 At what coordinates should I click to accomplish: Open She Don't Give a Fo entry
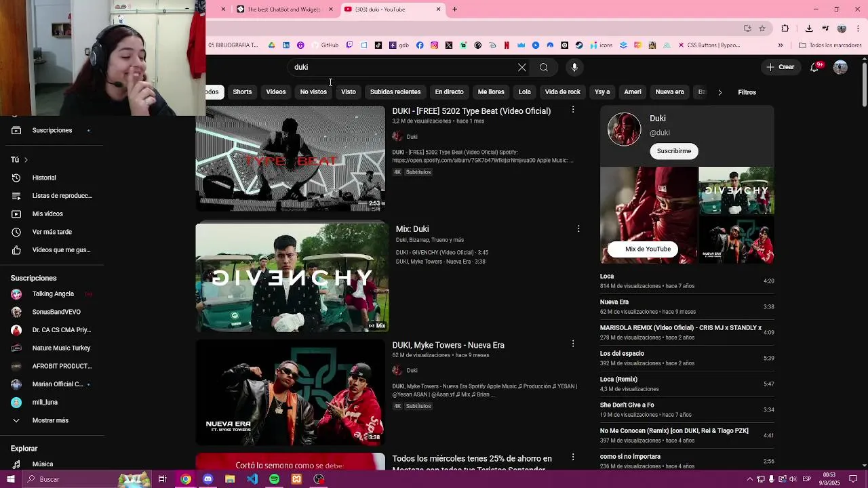pos(627,405)
